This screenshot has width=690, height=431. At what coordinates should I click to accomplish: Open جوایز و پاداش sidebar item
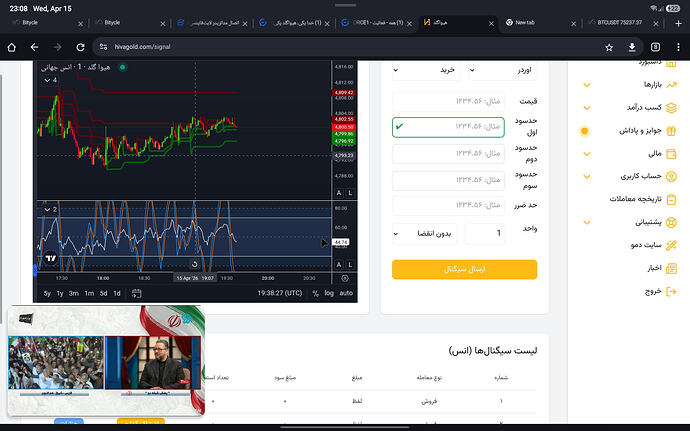pyautogui.click(x=640, y=131)
